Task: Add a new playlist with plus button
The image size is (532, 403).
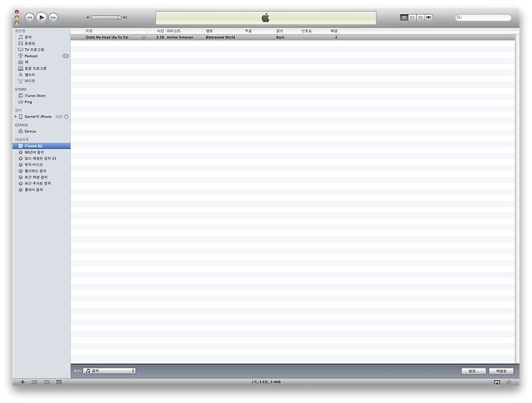Action: click(x=23, y=382)
